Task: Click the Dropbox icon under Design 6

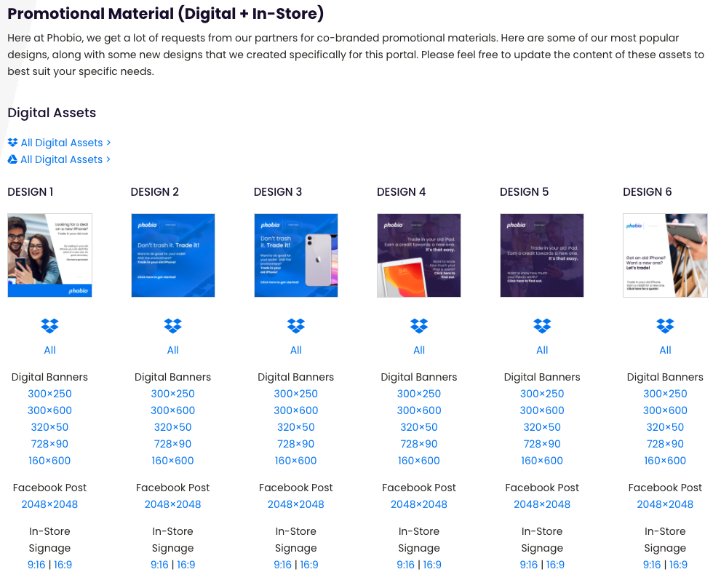Action: click(x=665, y=326)
